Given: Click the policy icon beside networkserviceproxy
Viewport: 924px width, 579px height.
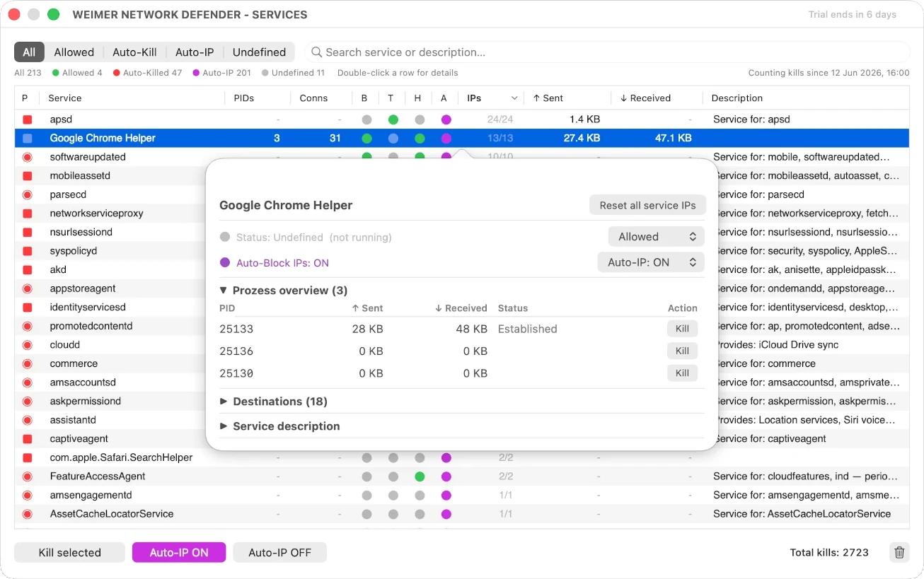Looking at the screenshot, I should (28, 214).
